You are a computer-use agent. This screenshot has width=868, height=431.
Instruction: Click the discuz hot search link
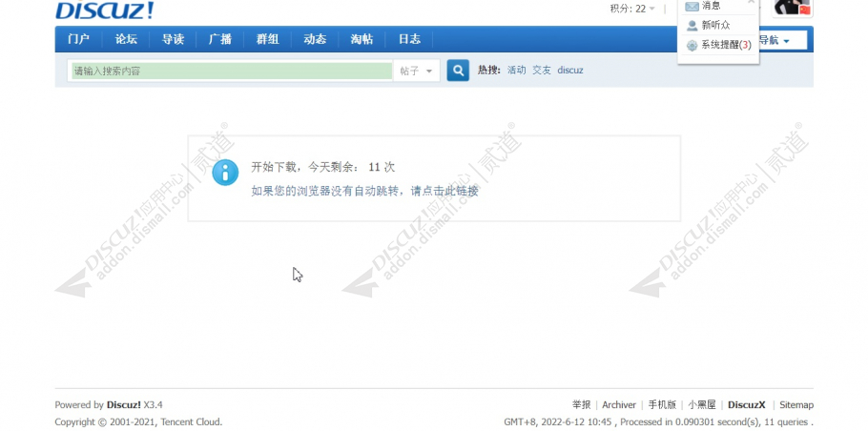(570, 71)
